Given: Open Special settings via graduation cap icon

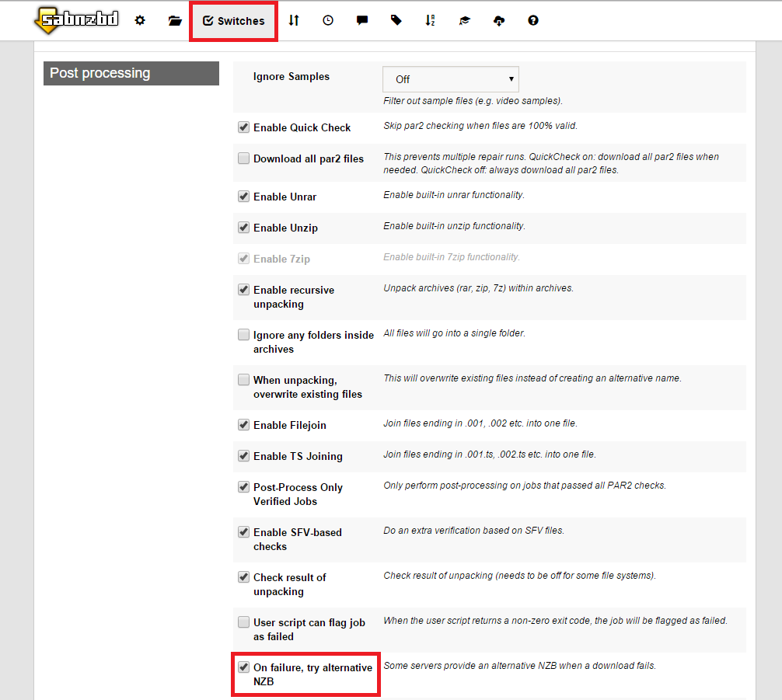Looking at the screenshot, I should (464, 21).
